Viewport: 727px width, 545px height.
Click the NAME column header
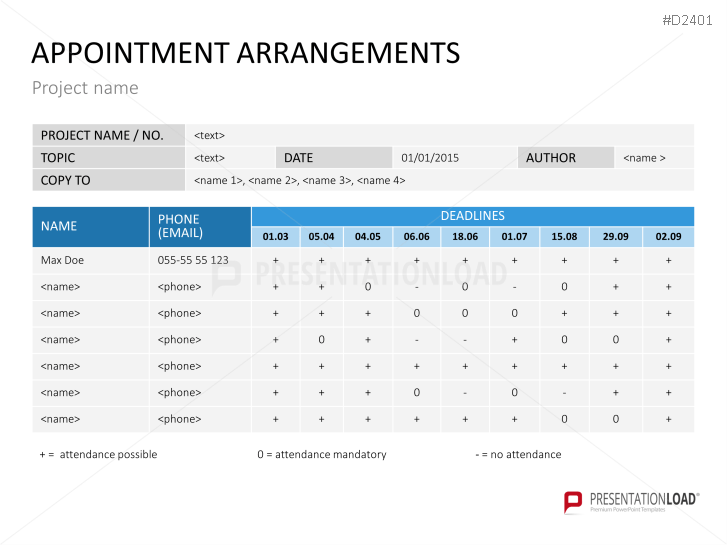tap(91, 226)
